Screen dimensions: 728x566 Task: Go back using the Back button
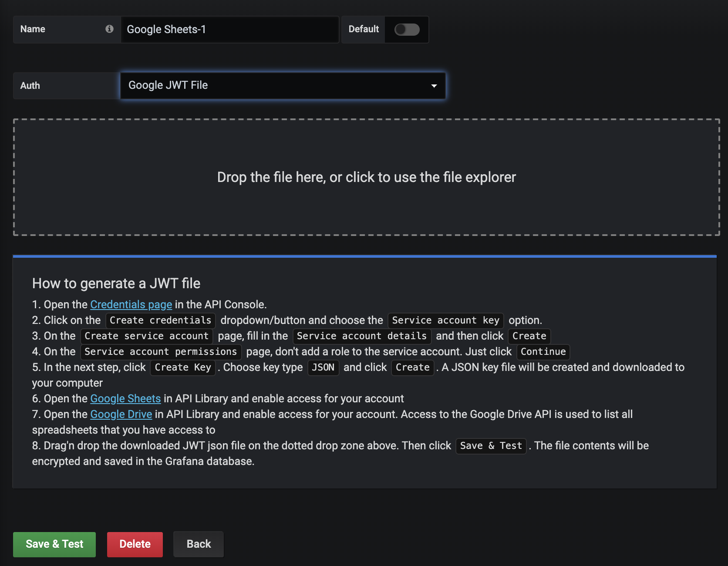point(199,544)
